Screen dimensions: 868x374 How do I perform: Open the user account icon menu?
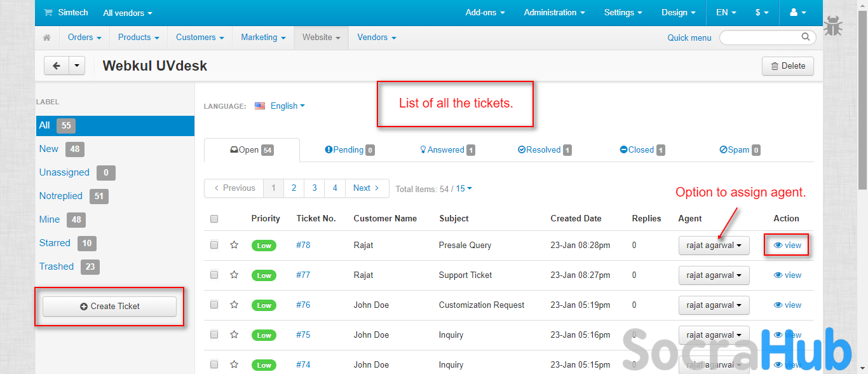[x=797, y=13]
